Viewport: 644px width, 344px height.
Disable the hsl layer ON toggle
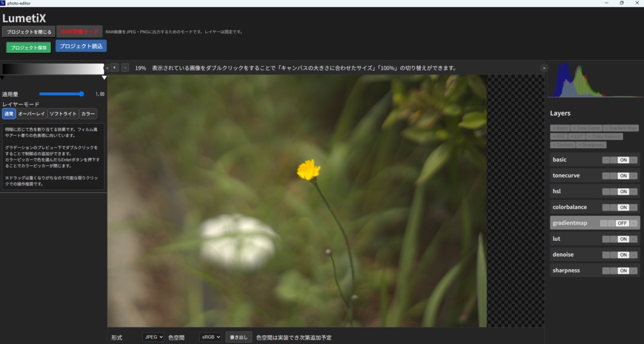pos(623,192)
